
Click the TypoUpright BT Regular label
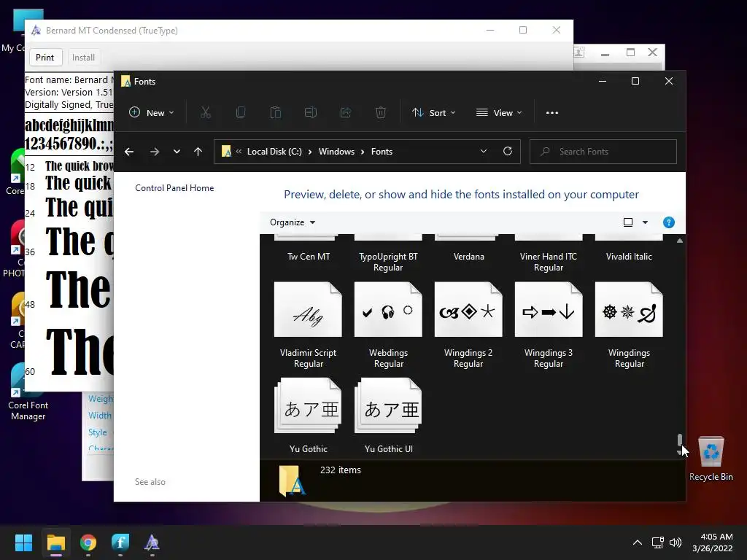(x=388, y=262)
